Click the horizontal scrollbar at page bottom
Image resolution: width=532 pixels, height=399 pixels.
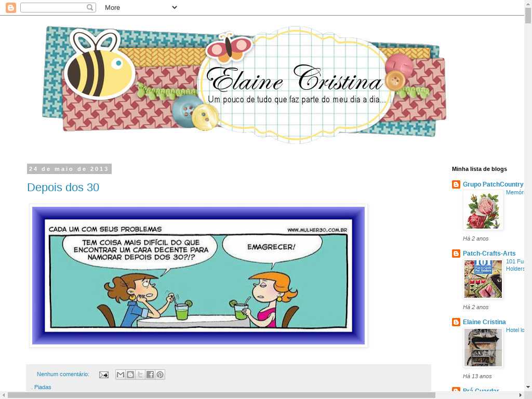(221, 395)
